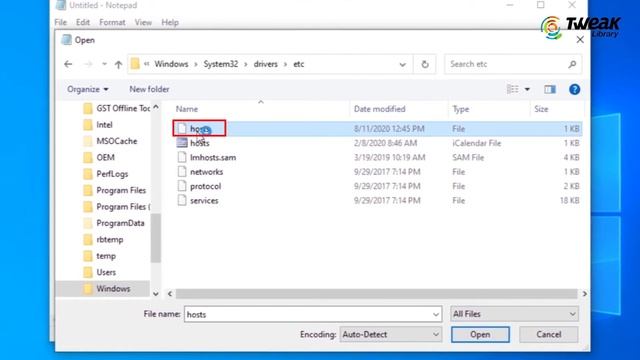The height and width of the screenshot is (360, 640).
Task: Sort by the Size column header
Action: 541,109
